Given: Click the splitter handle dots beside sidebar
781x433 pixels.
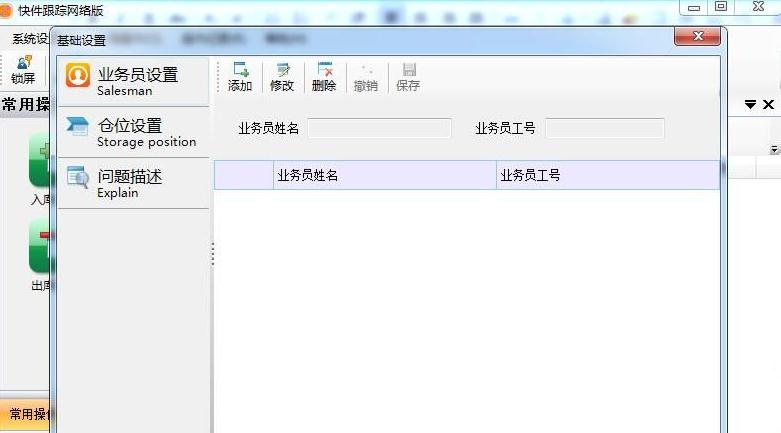Looking at the screenshot, I should pyautogui.click(x=213, y=254).
